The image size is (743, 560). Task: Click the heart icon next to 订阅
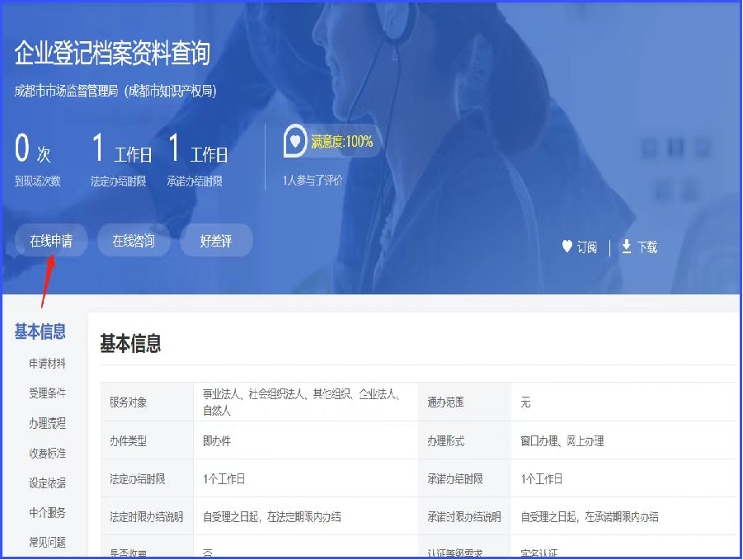tap(567, 247)
